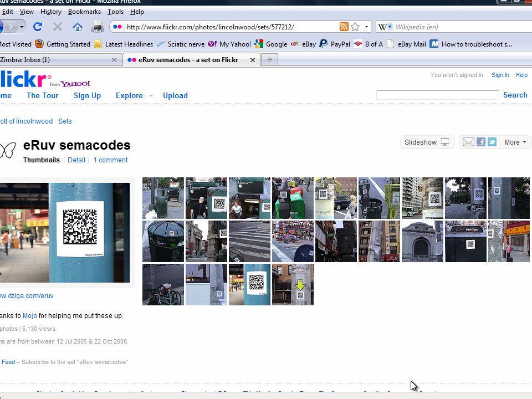Open the PayPal bookmark
Screen dimensions: 532x399
[335, 44]
